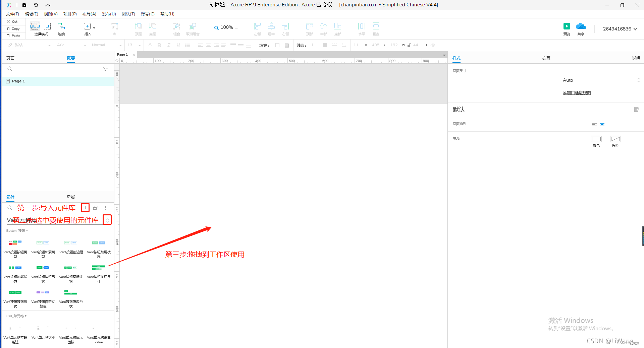The width and height of the screenshot is (644, 348).
Task: Click the libraries options three-dot icon
Action: (x=105, y=208)
